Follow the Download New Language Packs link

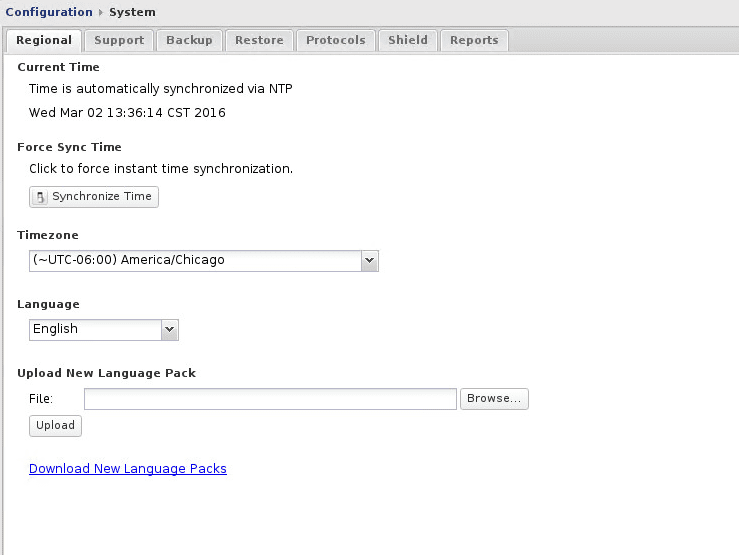pyautogui.click(x=128, y=468)
